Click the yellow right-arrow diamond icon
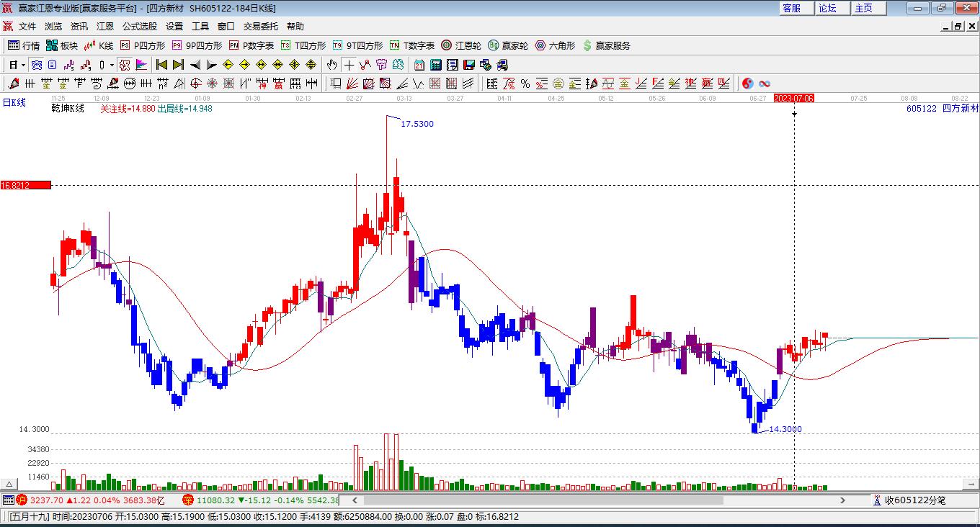This screenshot has width=980, height=527. point(245,65)
